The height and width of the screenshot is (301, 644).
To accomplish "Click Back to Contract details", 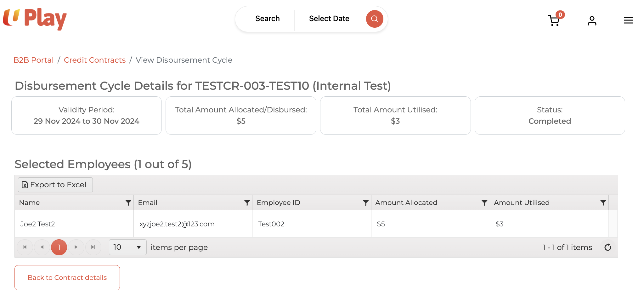I will coord(67,278).
